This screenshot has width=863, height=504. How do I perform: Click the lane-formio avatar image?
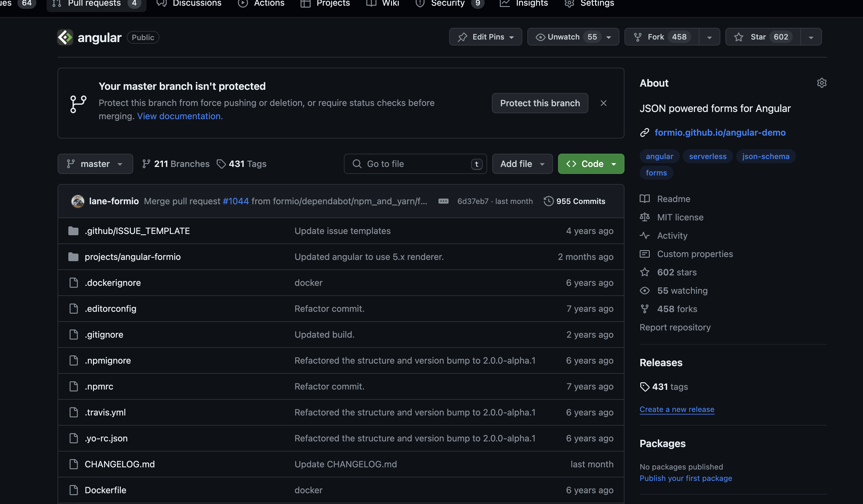[78, 201]
